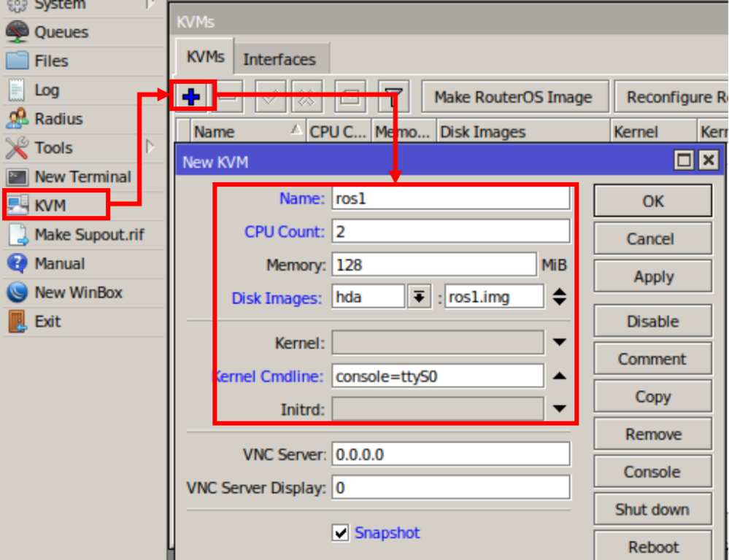Click the filter funnel icon in the toolbar
Viewport: 729px width, 560px height.
coord(393,97)
